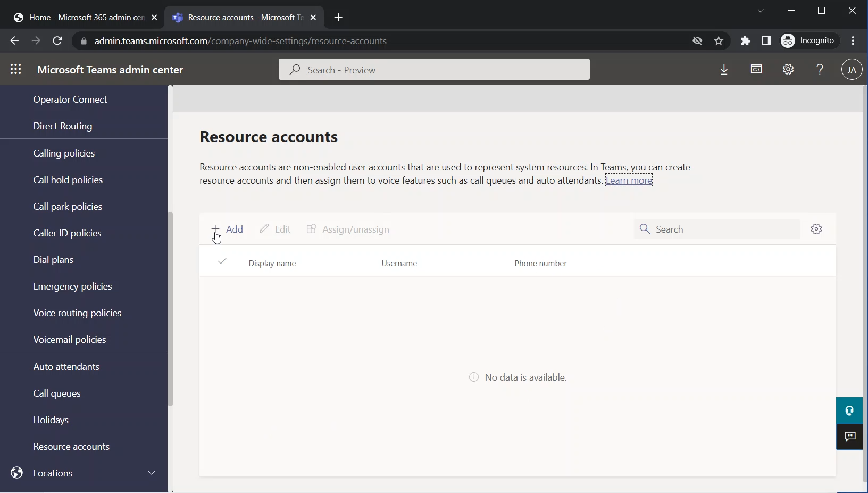Click the sidebar vertical scrollbar
This screenshot has height=493, width=868.
[170, 309]
